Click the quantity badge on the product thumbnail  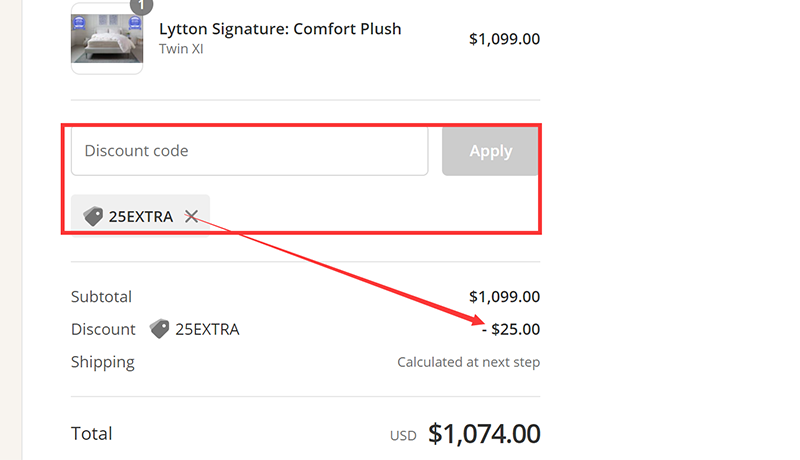(142, 6)
